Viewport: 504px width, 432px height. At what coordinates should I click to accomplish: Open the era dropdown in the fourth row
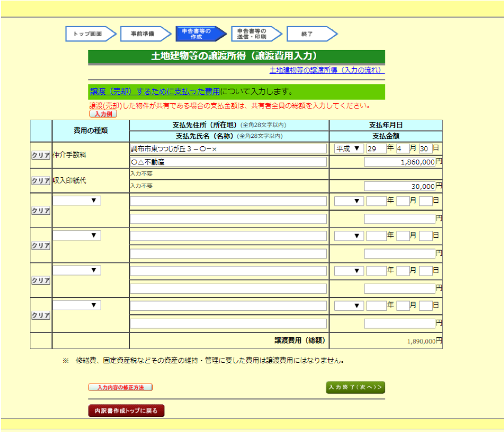349,235
